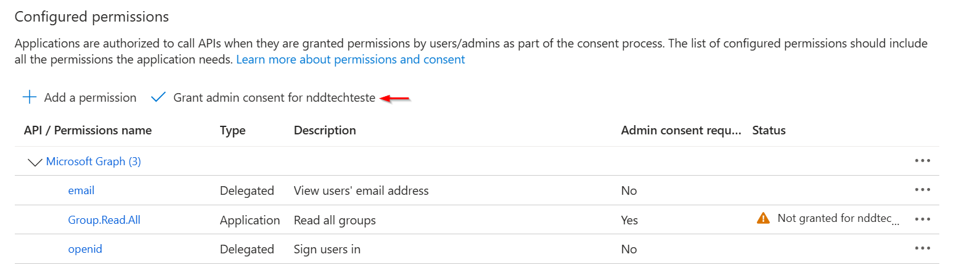Image resolution: width=980 pixels, height=270 pixels.
Task: Click the Type column header
Action: click(x=232, y=130)
